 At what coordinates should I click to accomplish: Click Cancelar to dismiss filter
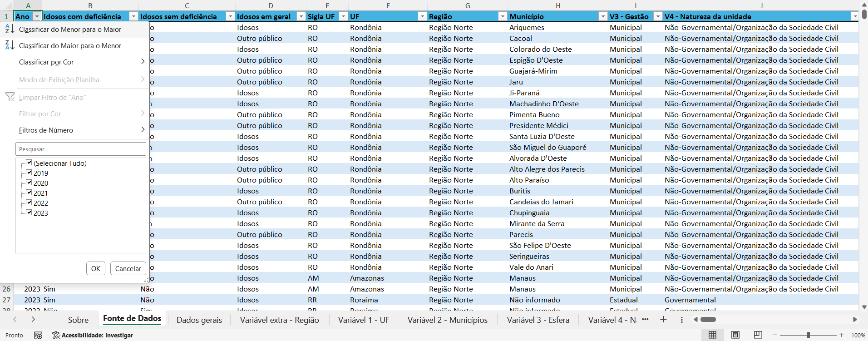point(128,268)
